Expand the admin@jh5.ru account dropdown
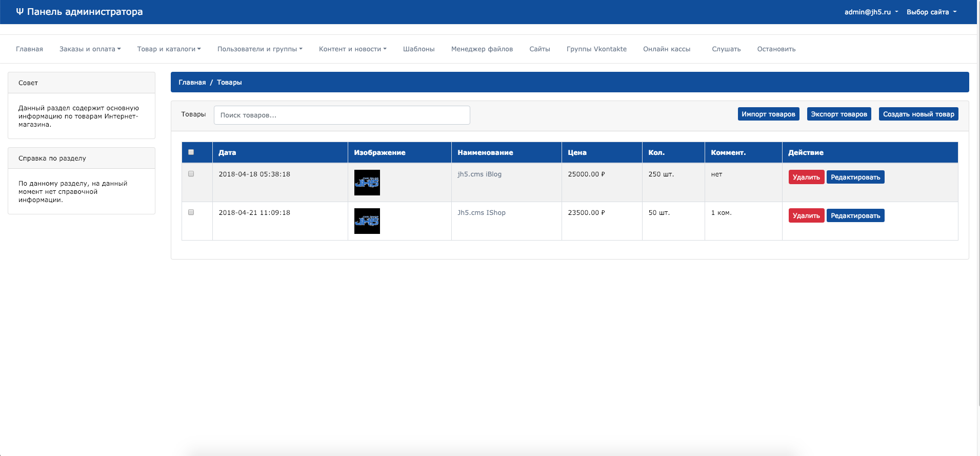 [871, 12]
